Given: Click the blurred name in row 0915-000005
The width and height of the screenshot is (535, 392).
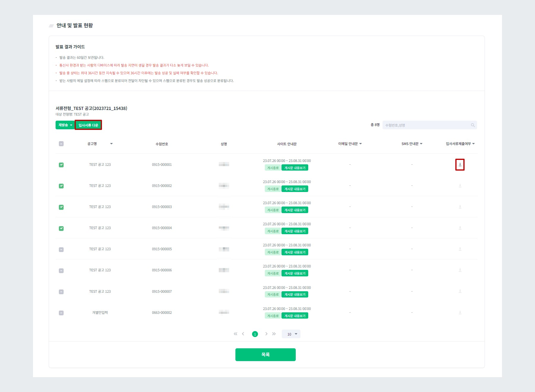Looking at the screenshot, I should (224, 249).
